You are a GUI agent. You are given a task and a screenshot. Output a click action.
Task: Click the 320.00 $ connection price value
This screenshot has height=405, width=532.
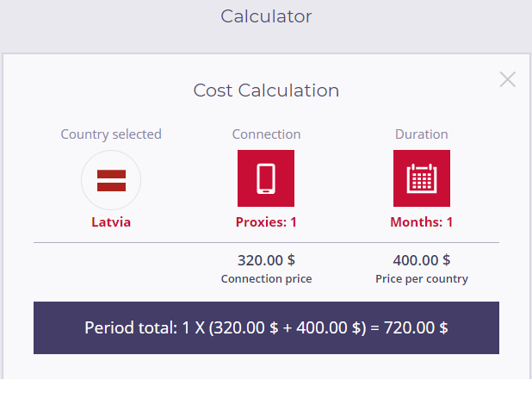(266, 259)
